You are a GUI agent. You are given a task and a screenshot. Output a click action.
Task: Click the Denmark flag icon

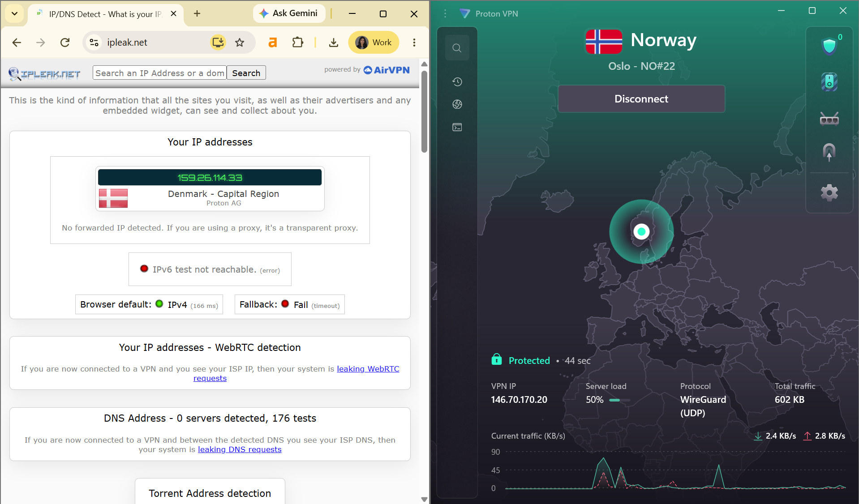pyautogui.click(x=113, y=198)
